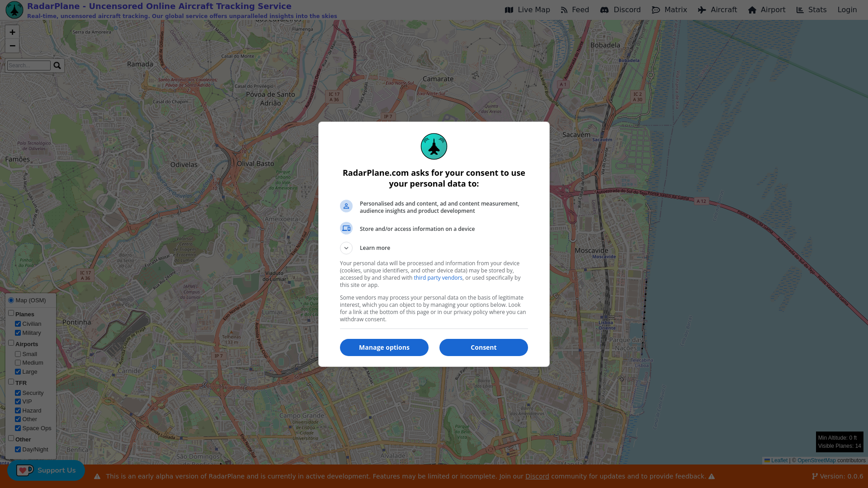868x488 pixels.
Task: Open the Login menu item
Action: click(847, 10)
